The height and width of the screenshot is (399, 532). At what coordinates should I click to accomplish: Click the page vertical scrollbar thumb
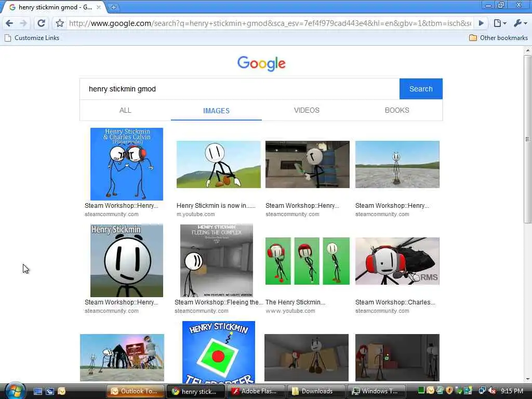(527, 139)
